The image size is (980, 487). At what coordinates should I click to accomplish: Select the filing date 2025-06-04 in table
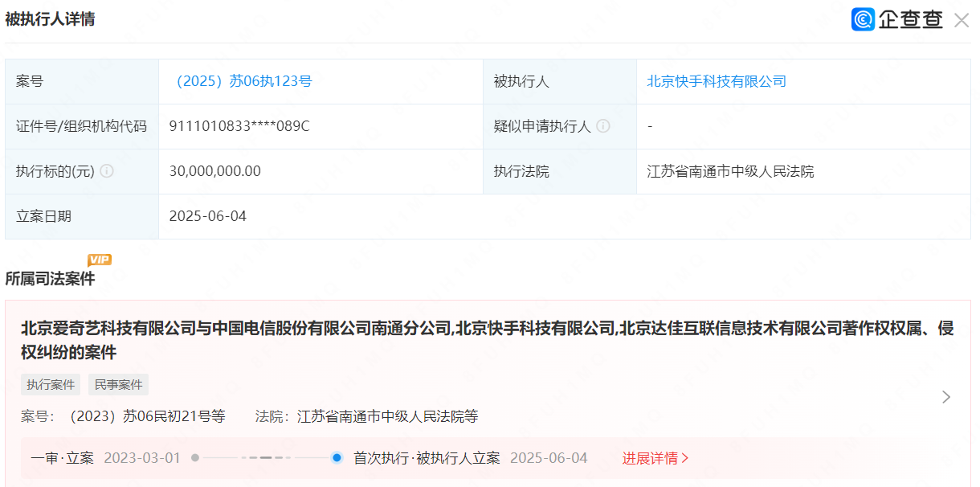208,216
